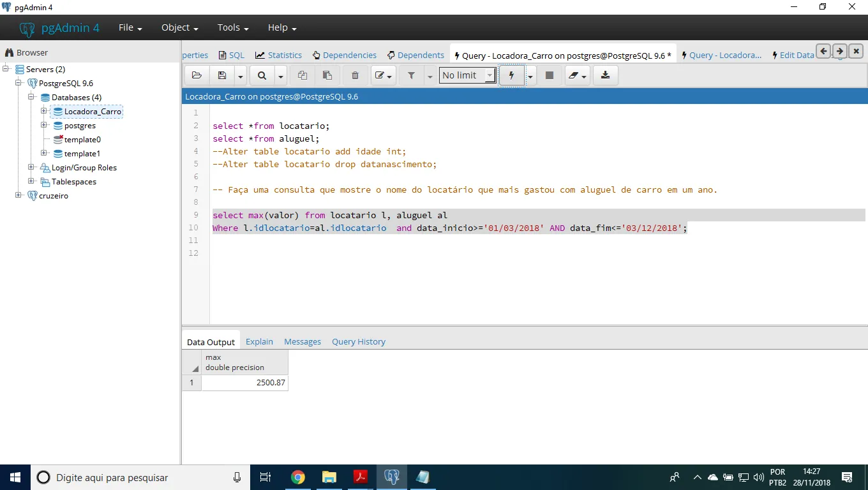This screenshot has height=490, width=868.
Task: Click the Filter funnel icon
Action: point(412,75)
